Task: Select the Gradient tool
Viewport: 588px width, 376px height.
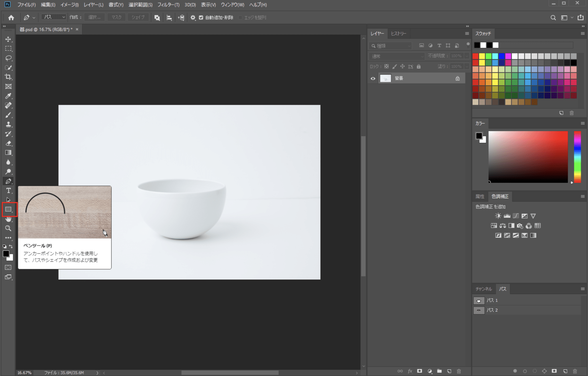Action: click(8, 153)
